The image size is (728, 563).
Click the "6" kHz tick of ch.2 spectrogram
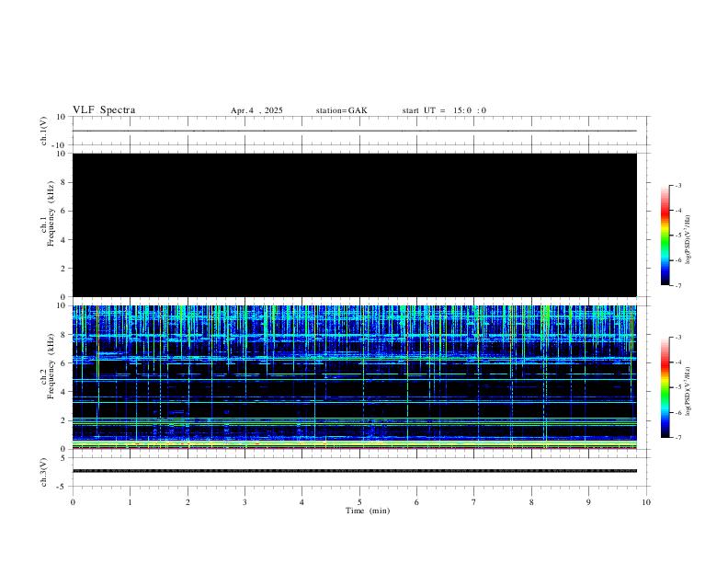[64, 363]
